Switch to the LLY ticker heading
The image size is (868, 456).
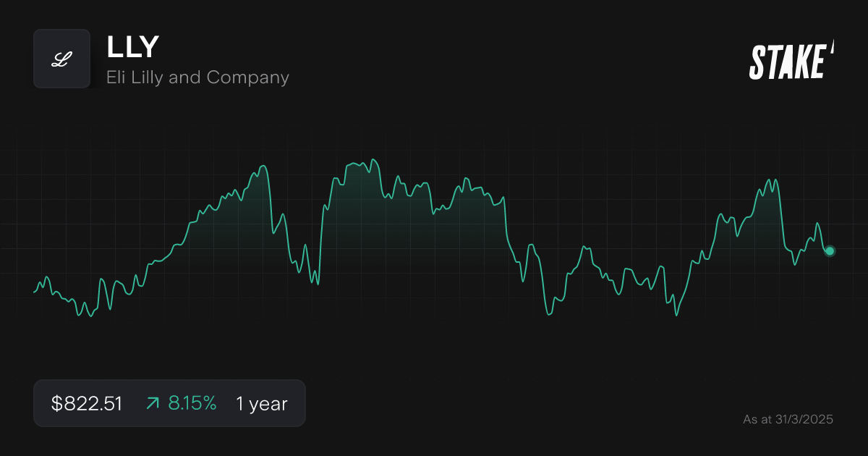click(x=132, y=47)
